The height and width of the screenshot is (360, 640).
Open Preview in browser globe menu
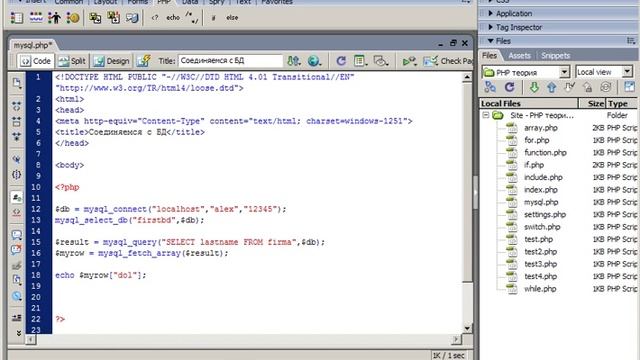pyautogui.click(x=314, y=61)
